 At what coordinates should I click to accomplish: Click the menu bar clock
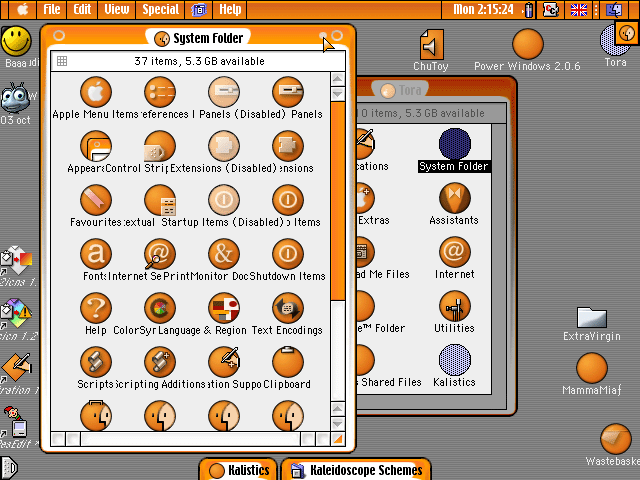coord(483,9)
